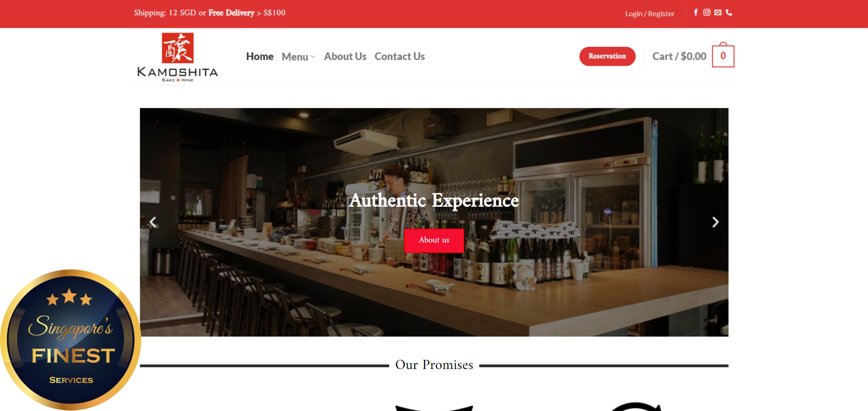
Task: Open the Login / Register link
Action: 650,14
